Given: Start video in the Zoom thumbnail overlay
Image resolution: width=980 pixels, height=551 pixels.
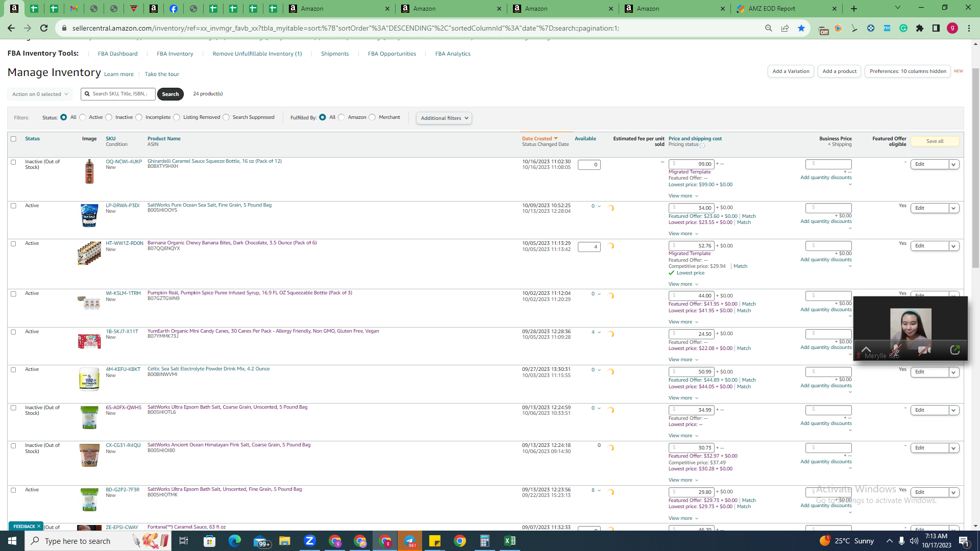Looking at the screenshot, I should (924, 350).
